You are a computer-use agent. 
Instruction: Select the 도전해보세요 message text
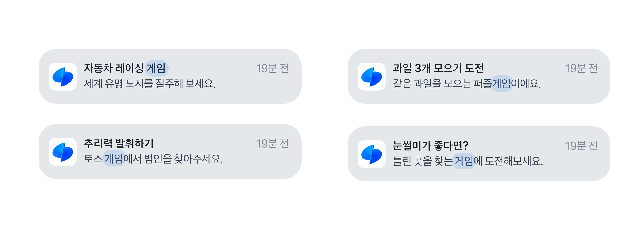513,161
